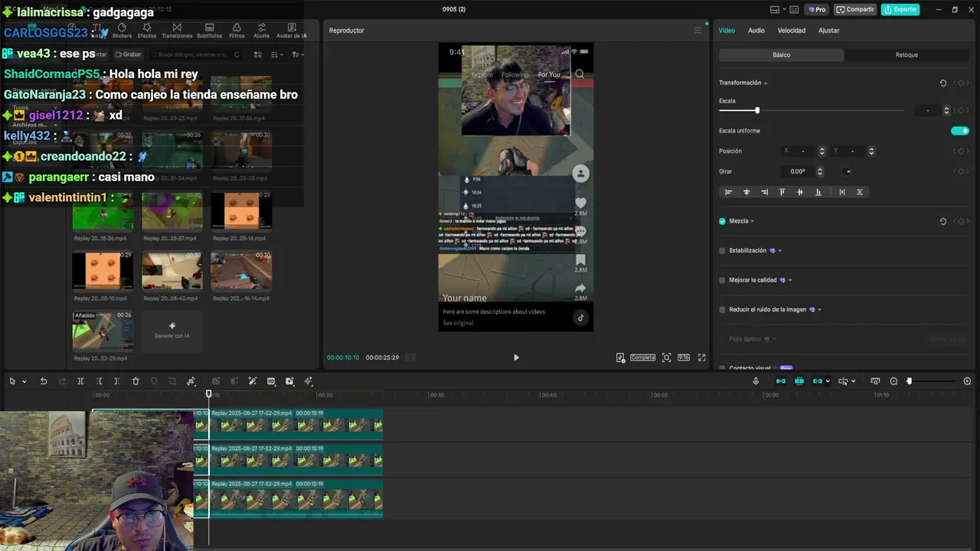Screen dimensions: 980x551
Task: Zoom out the timeline
Action: click(893, 381)
